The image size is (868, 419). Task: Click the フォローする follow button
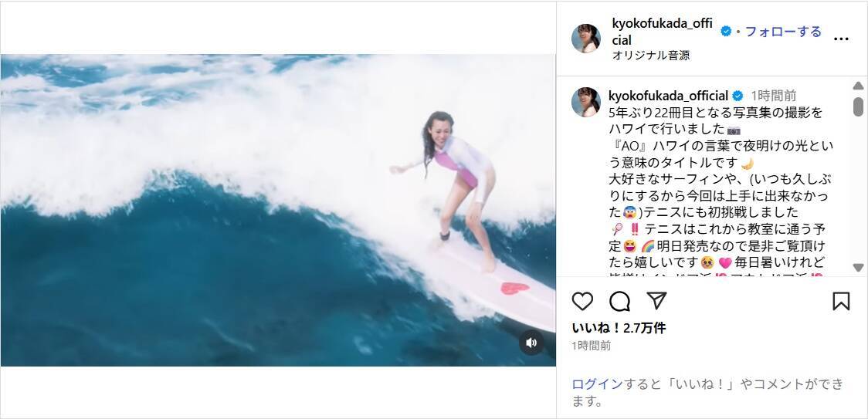783,32
